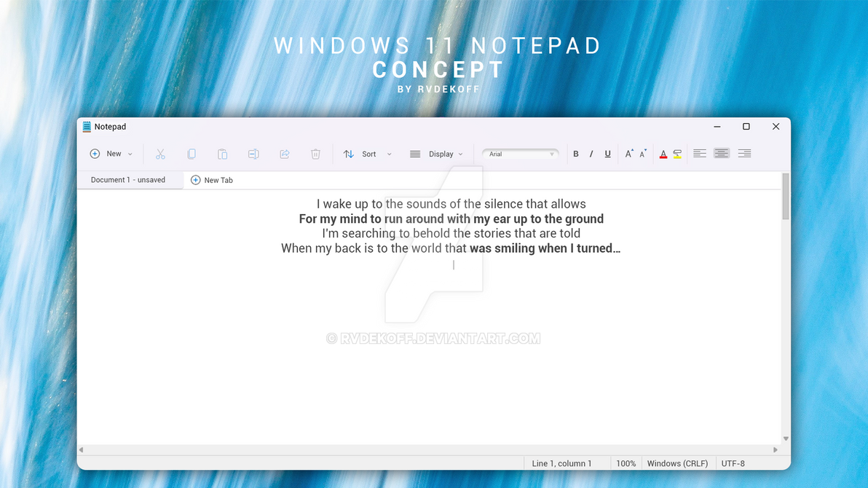This screenshot has width=868, height=488.
Task: Expand the Sort dropdown chevron
Action: (389, 154)
